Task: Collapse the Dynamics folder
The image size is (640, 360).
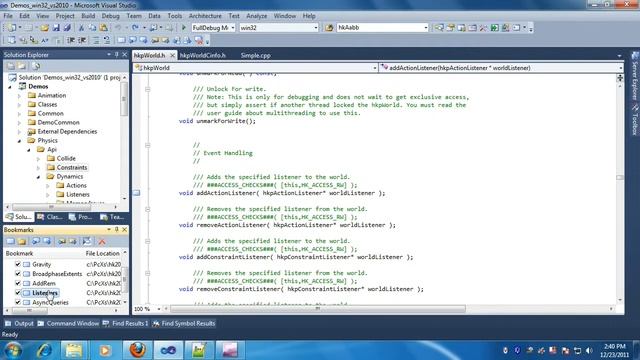Action: [38, 177]
